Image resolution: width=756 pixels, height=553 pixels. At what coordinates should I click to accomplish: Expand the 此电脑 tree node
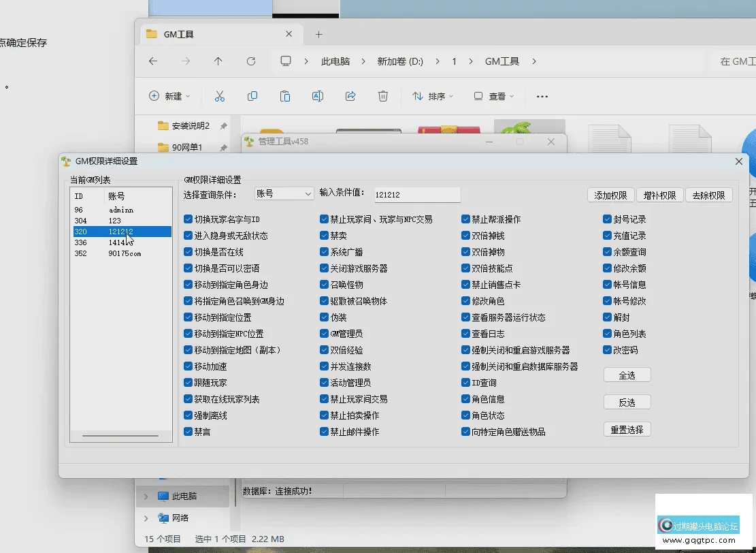pyautogui.click(x=146, y=496)
